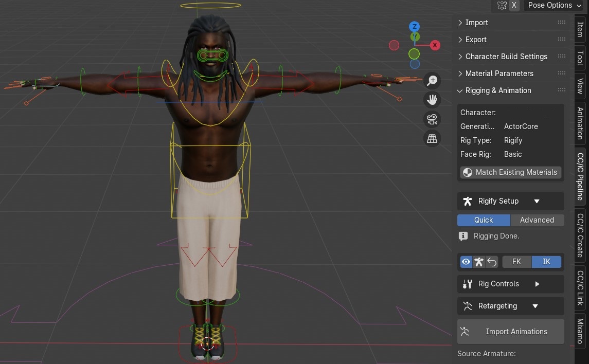Open the Pose Options dropdown
The image size is (589, 364).
tap(555, 5)
